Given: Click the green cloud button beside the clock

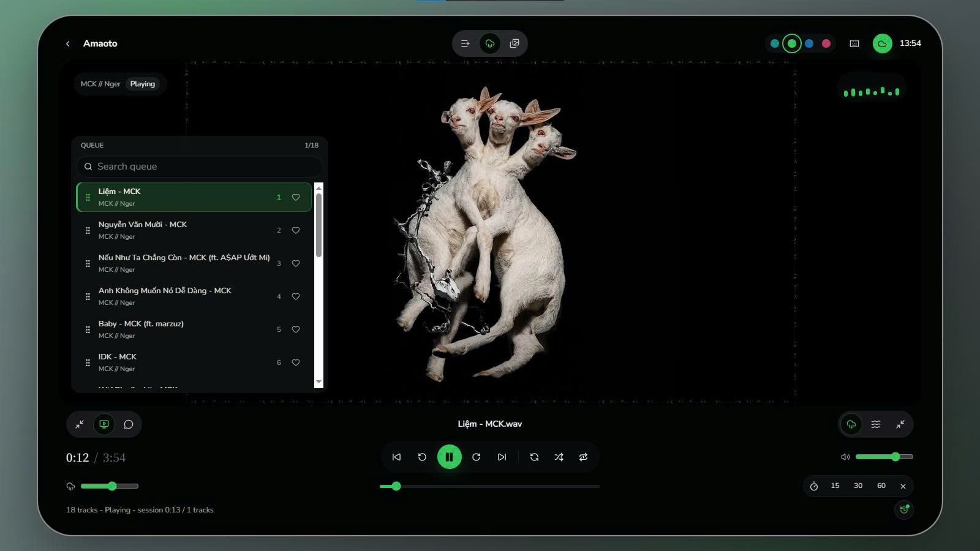Looking at the screenshot, I should [883, 43].
